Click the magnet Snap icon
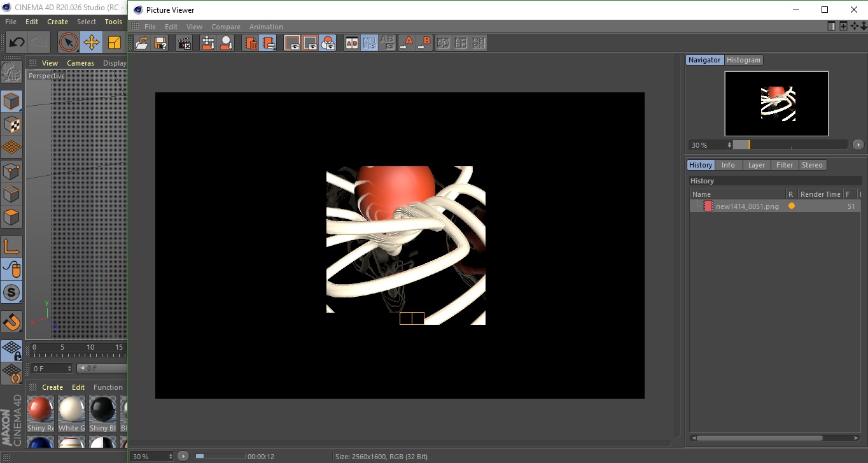This screenshot has width=868, height=463. 11,322
